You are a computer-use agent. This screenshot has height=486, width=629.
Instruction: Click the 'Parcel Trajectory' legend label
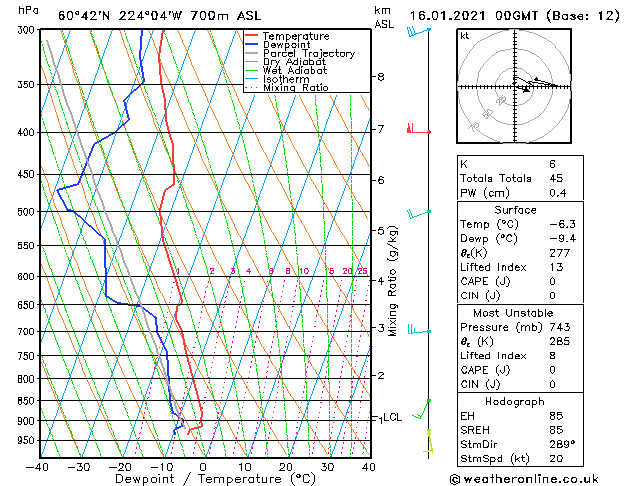pos(309,53)
